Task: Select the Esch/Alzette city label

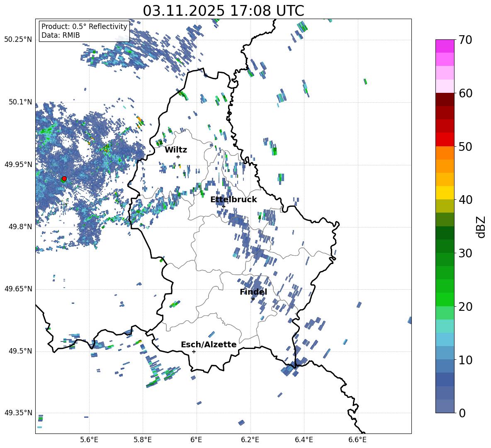Action: [x=209, y=345]
